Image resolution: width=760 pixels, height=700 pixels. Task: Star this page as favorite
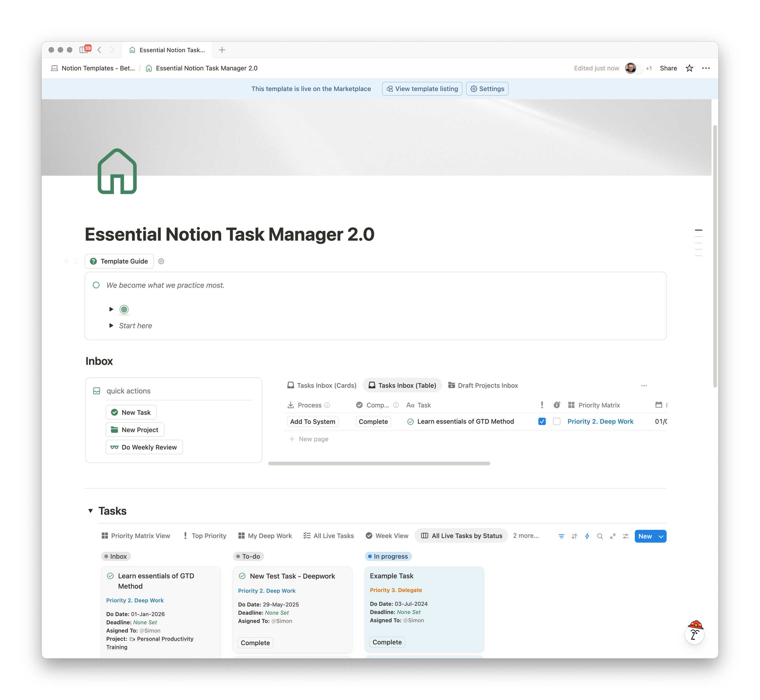click(x=689, y=68)
